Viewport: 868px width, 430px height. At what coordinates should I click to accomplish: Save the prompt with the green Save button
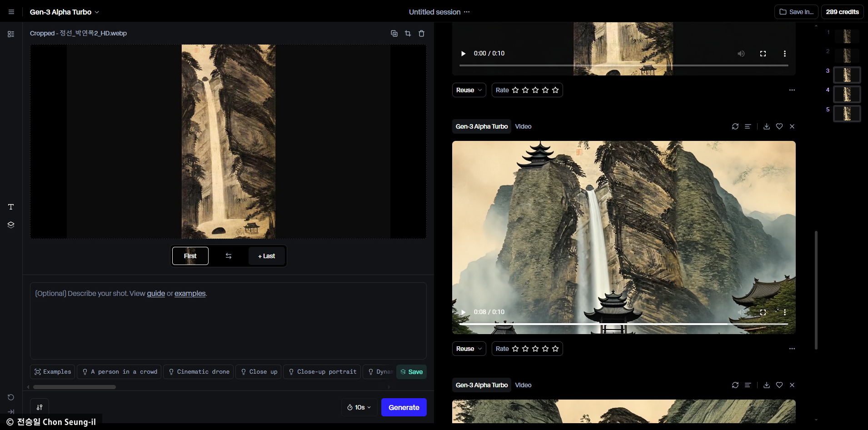pyautogui.click(x=411, y=372)
